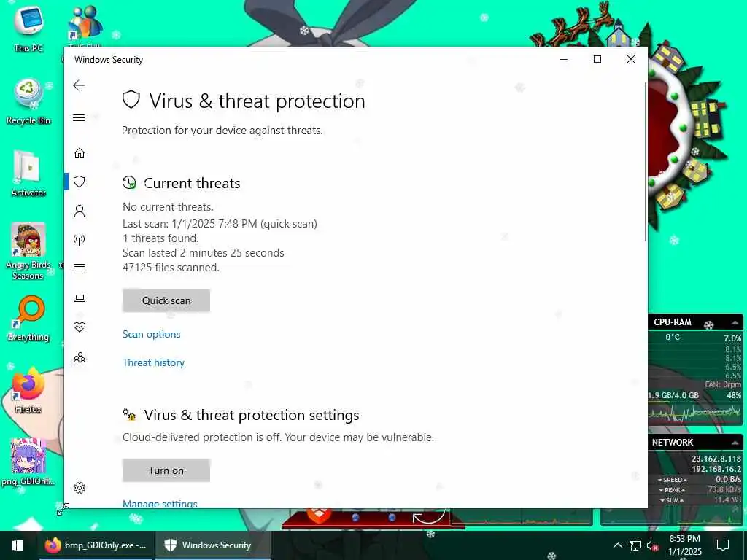The width and height of the screenshot is (747, 560).
Task: Open the Home sidebar icon
Action: 80,153
